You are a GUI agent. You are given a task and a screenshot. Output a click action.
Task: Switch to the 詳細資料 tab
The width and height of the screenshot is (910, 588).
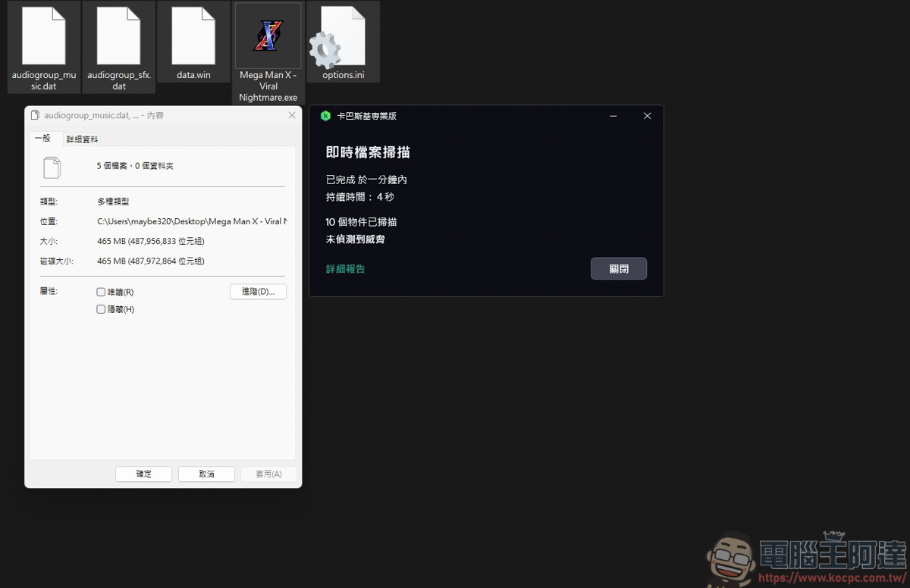[x=82, y=139]
